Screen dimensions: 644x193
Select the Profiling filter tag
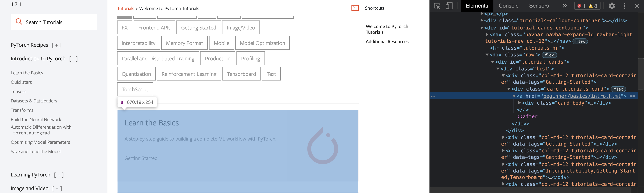pos(250,59)
